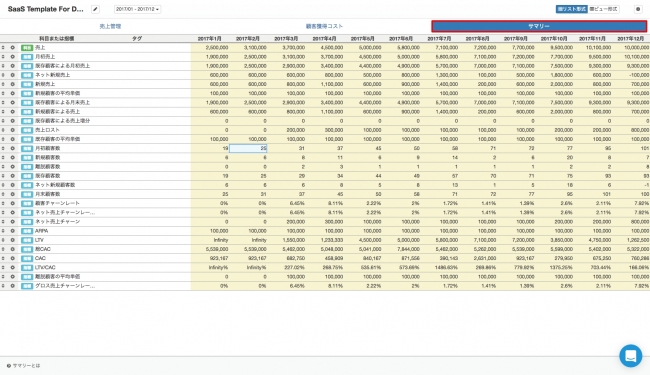Click the タグ column header
Image resolution: width=650 pixels, height=375 pixels.
coord(137,39)
